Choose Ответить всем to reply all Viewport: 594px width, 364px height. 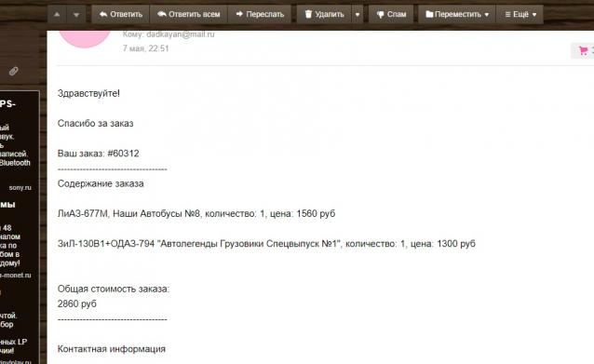(189, 14)
